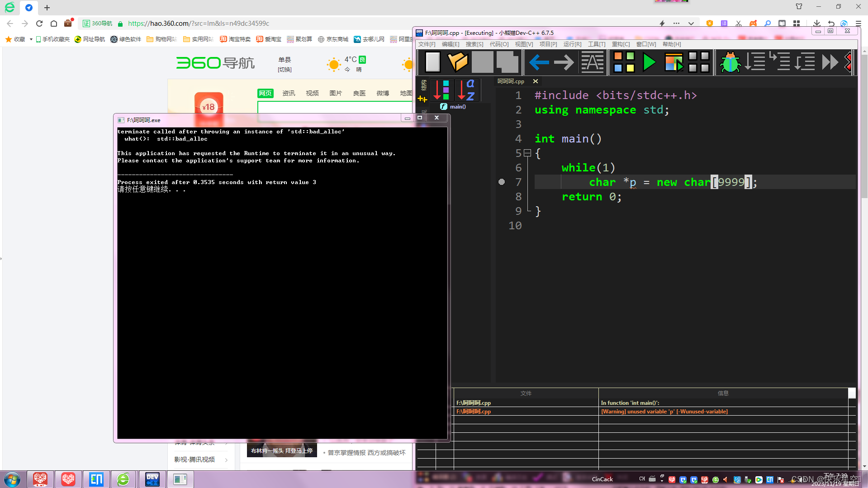
Task: Open browser downloads icon
Action: (x=816, y=24)
